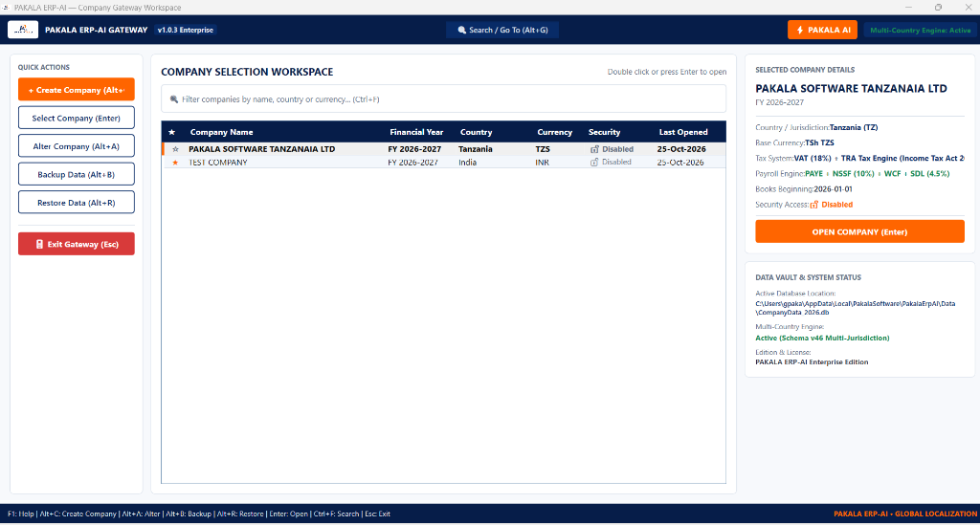This screenshot has width=980, height=525.
Task: Click GLOBAL LOCALIZATION status bar text
Action: pyautogui.click(x=936, y=514)
